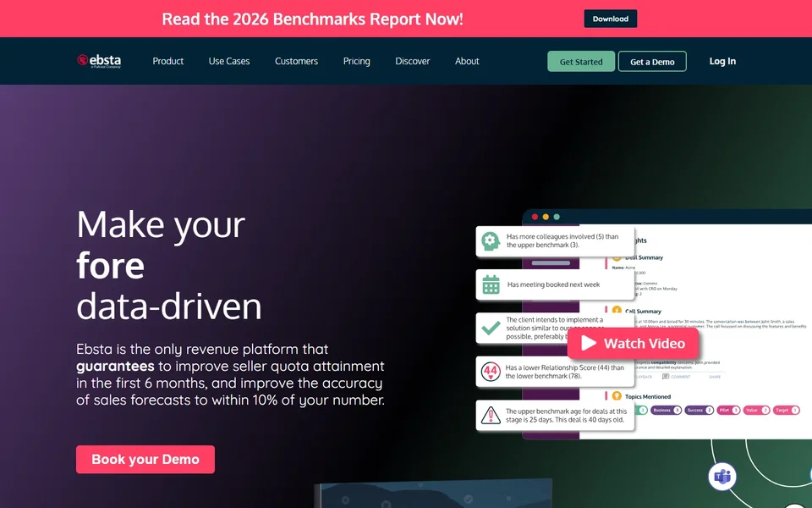Click the orange icon beside Call Summary
The image size is (812, 508).
tap(617, 310)
